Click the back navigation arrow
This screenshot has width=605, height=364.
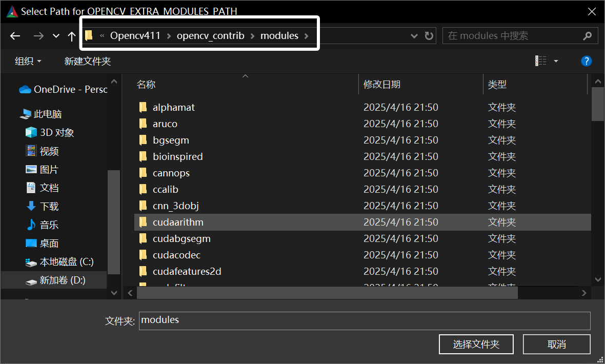(15, 35)
